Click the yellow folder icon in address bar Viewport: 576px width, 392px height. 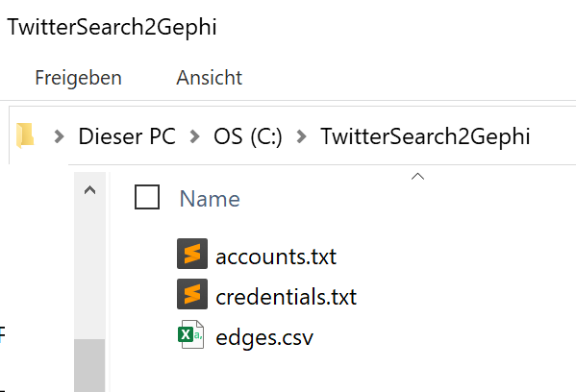(25, 135)
